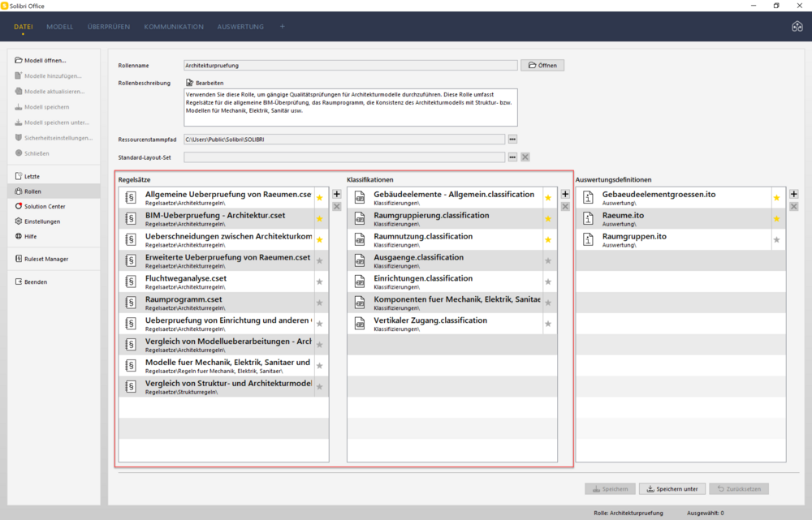
Task: Click the Rollenname input field
Action: point(350,65)
